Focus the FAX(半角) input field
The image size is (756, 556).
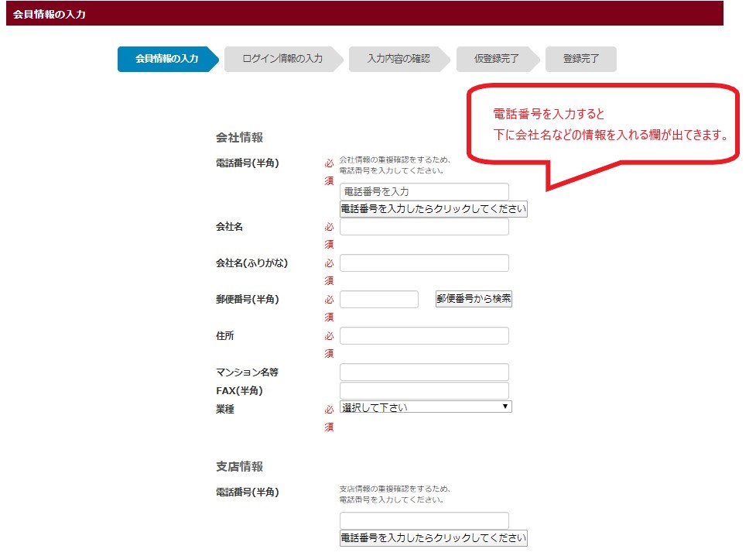tap(424, 391)
